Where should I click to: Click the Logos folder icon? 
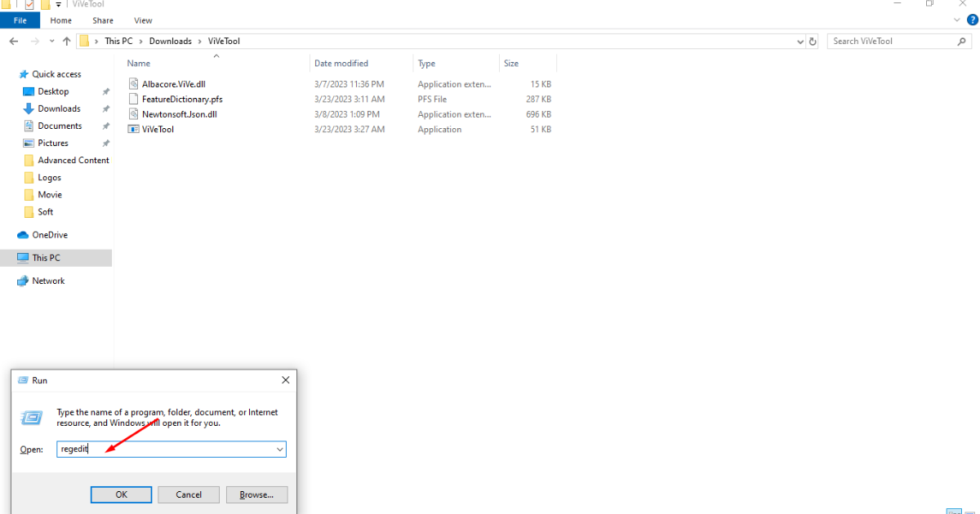coord(29,177)
